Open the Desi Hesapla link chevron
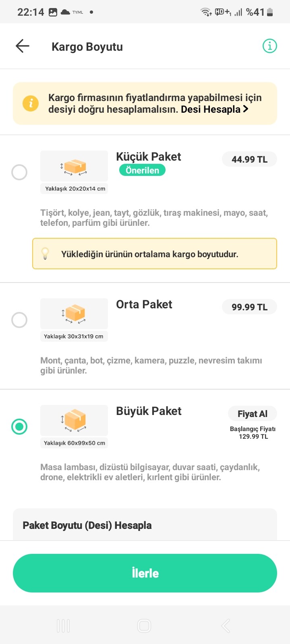This screenshot has width=290, height=644. click(245, 109)
